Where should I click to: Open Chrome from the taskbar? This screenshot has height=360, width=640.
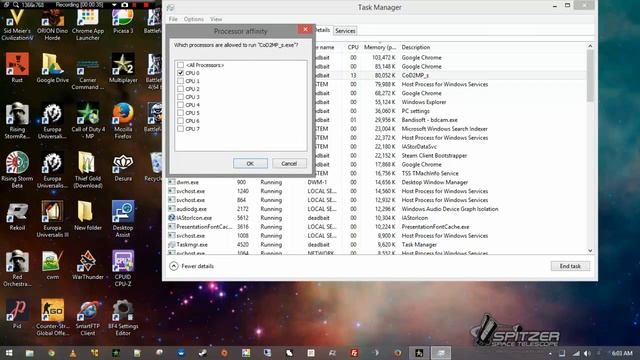51,353
